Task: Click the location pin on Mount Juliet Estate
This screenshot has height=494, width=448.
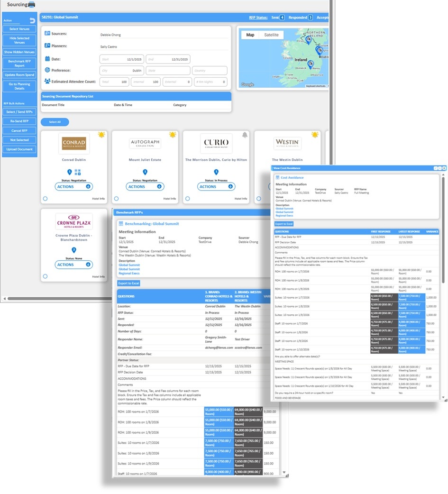Action: coord(145,172)
